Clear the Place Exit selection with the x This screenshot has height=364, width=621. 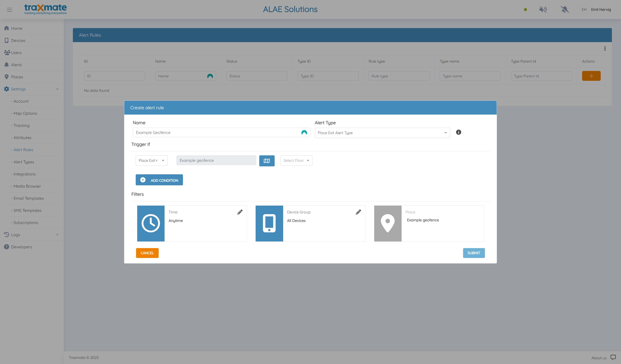156,161
